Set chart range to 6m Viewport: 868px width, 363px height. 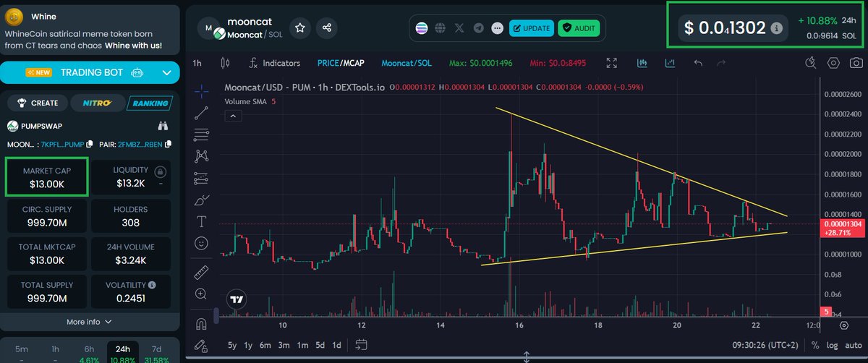click(266, 345)
